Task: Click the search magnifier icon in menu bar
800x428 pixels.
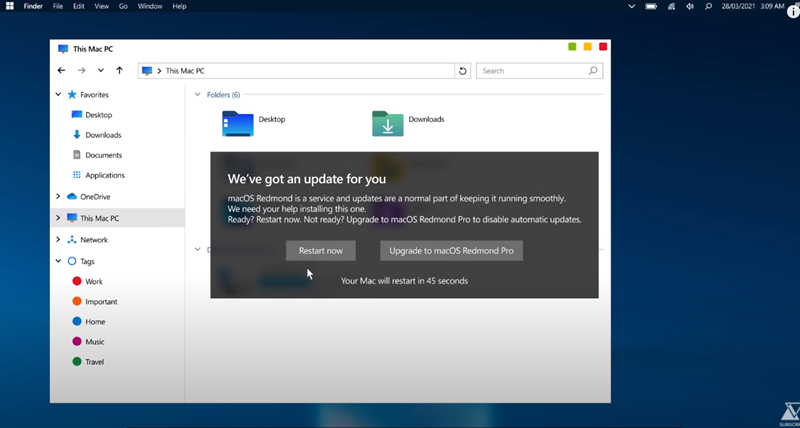Action: [708, 6]
